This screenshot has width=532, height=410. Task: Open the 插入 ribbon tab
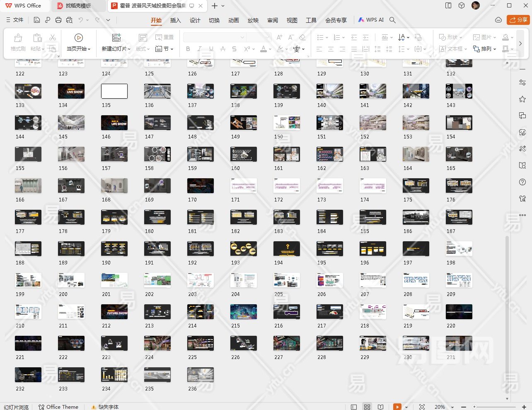click(x=175, y=20)
